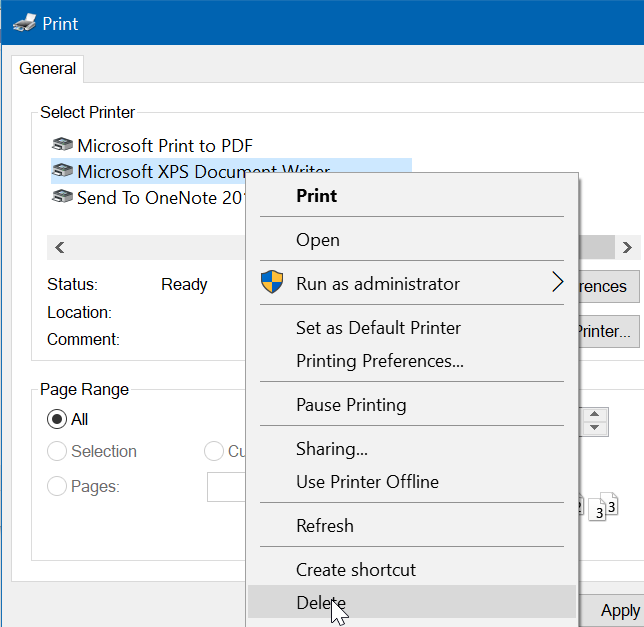This screenshot has height=627, width=644.
Task: Click the Microsoft Print to PDF printer icon
Action: (x=63, y=145)
